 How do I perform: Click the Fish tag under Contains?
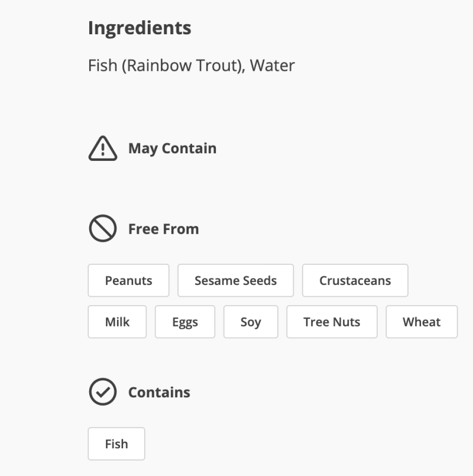(x=116, y=443)
